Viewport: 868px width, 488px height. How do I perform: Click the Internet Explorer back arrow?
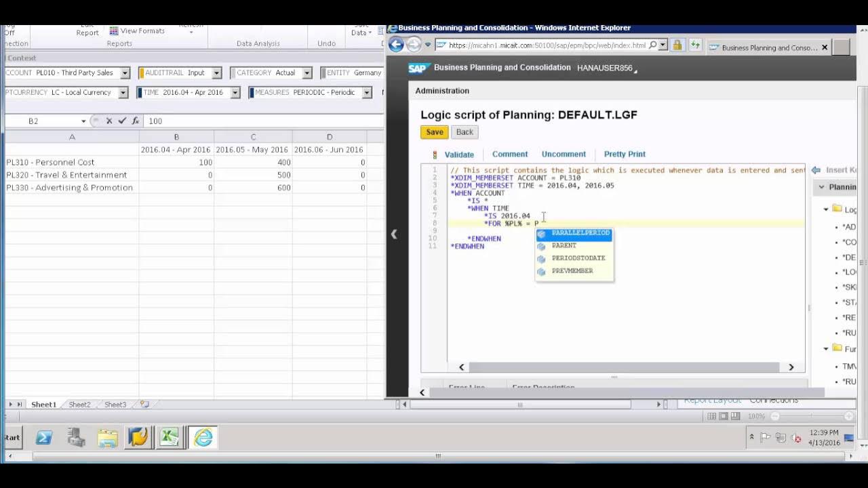pyautogui.click(x=396, y=45)
